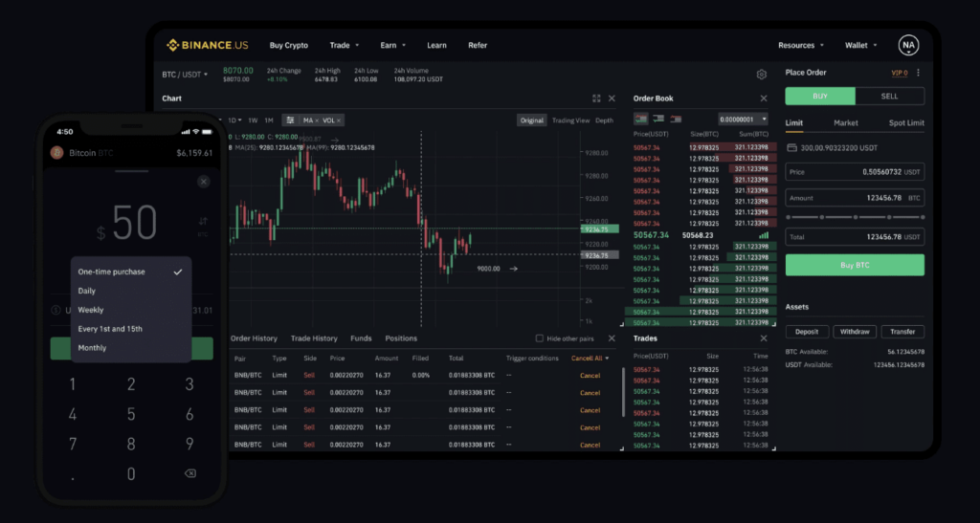
Task: Open the NA account avatar
Action: (x=908, y=45)
